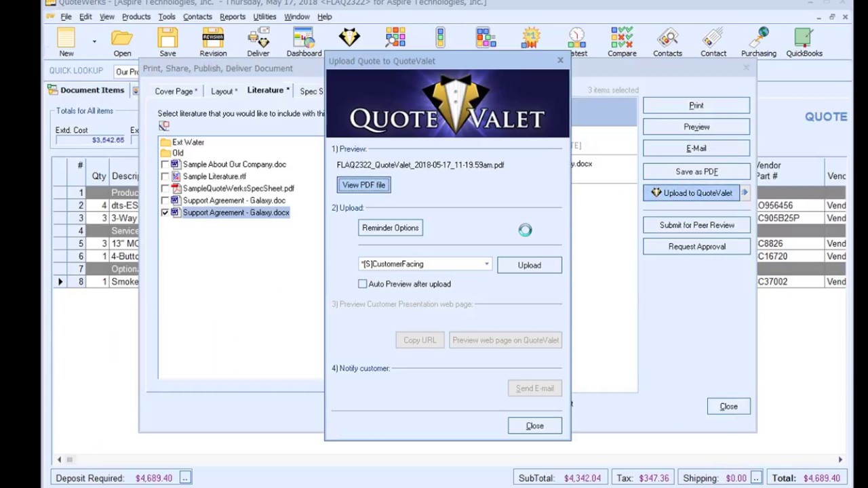Click the Ext Water folder icon
The height and width of the screenshot is (488, 868).
click(165, 142)
